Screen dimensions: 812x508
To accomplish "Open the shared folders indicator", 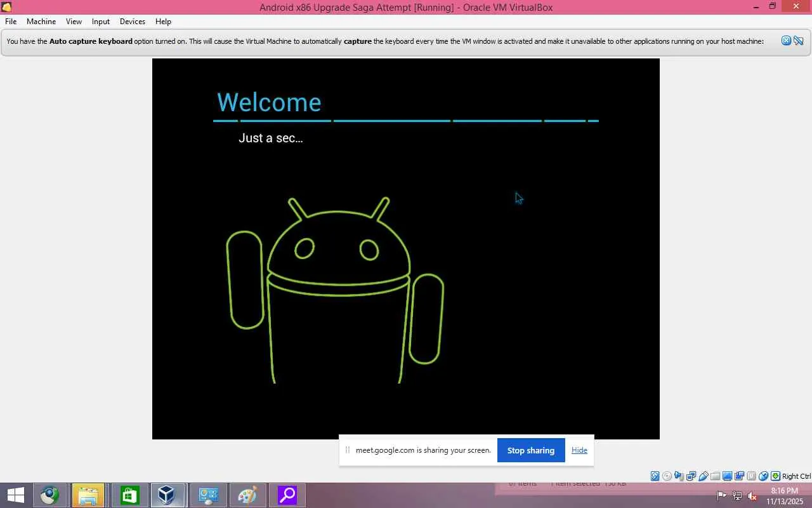I will click(715, 476).
